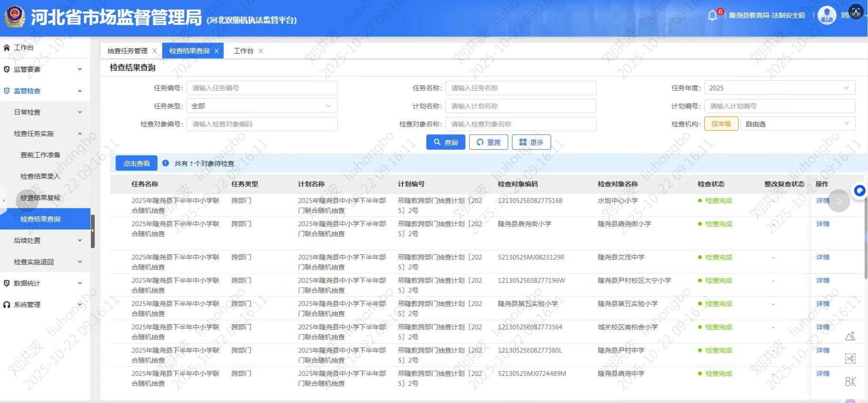
Task: Click the shield icon beside 监管检查
Action: pos(7,91)
